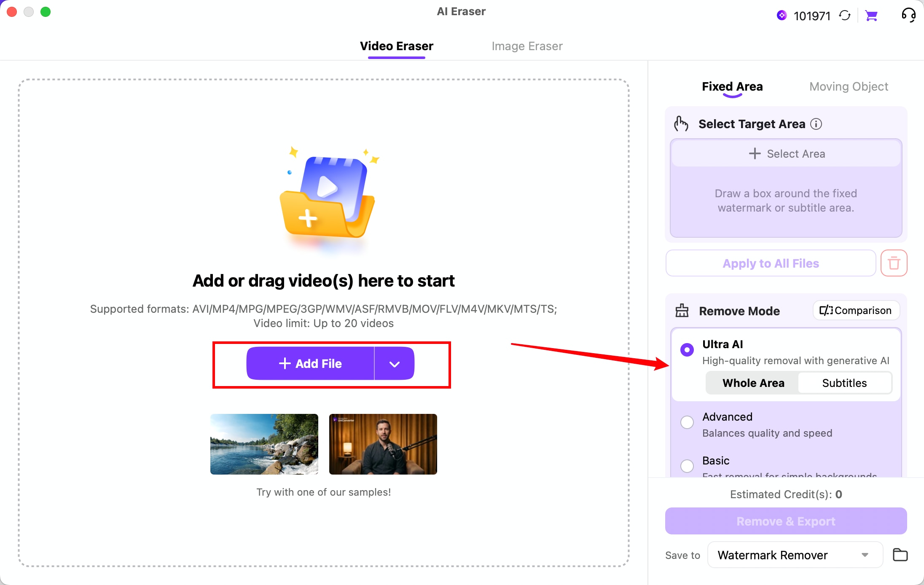
Task: Click the credits refresh icon
Action: tap(845, 16)
